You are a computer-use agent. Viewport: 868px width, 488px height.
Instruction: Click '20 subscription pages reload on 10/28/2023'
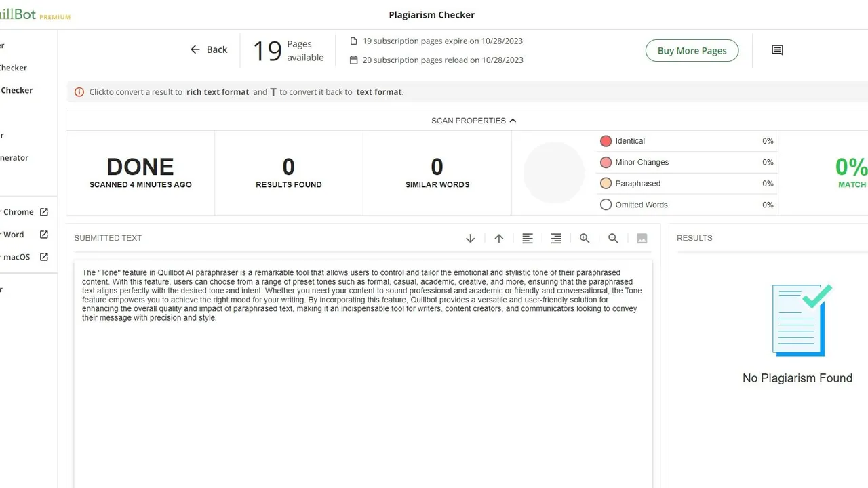pyautogui.click(x=443, y=60)
